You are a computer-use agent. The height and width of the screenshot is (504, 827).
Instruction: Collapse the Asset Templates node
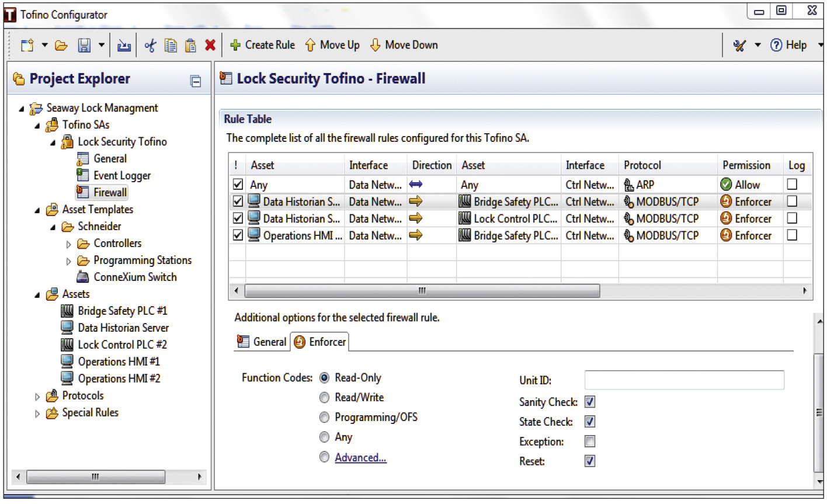click(x=37, y=210)
